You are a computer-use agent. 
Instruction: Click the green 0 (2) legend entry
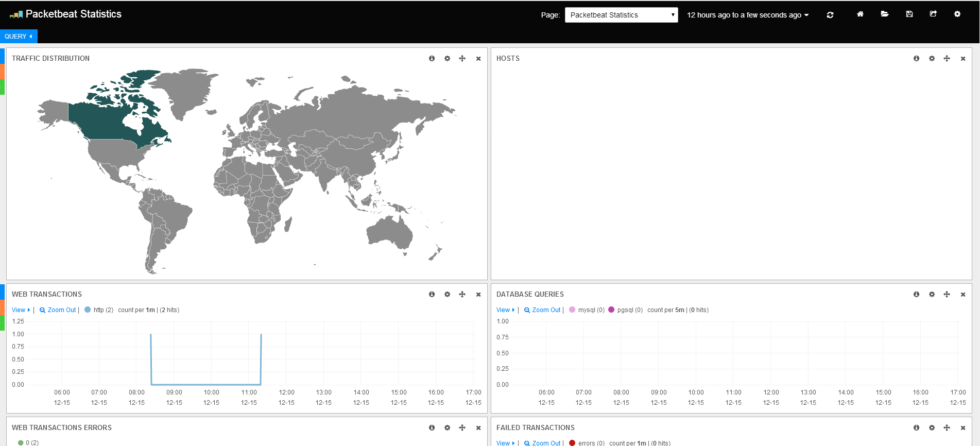point(28,443)
